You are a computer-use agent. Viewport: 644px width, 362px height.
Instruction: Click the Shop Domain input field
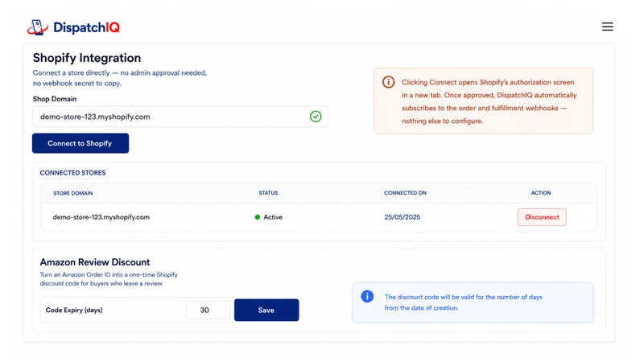(180, 117)
